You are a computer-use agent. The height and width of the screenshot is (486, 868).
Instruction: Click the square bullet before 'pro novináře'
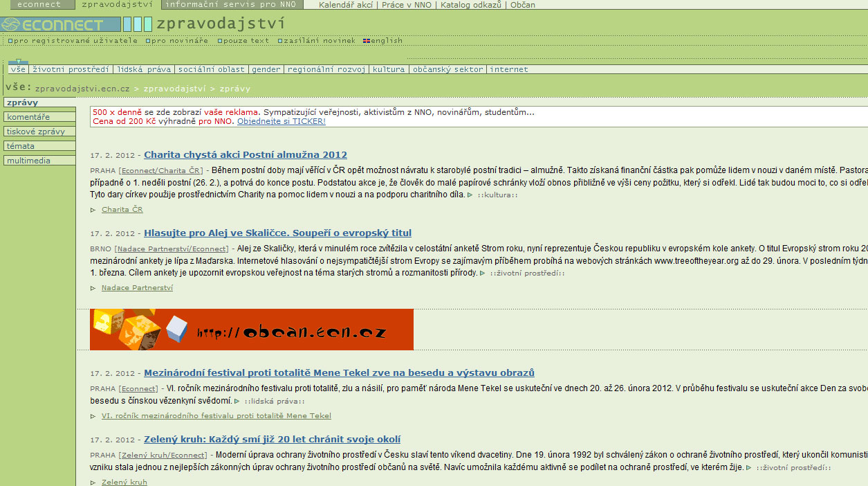pyautogui.click(x=148, y=41)
